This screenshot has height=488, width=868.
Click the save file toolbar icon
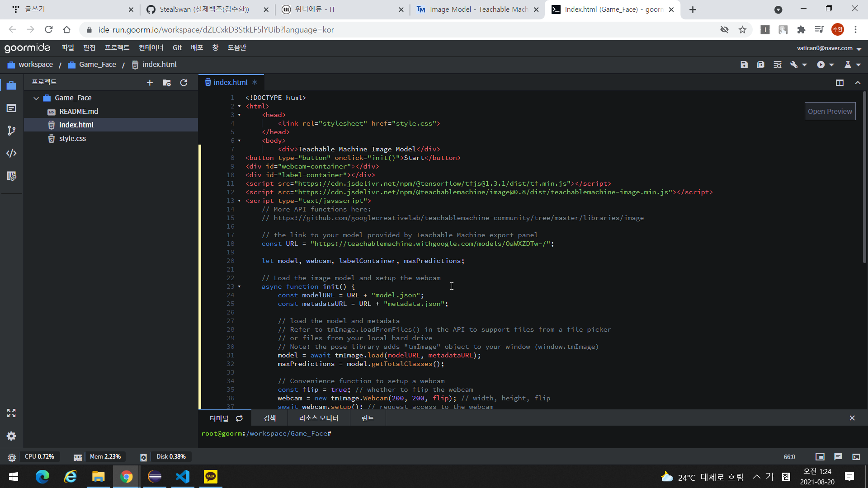pyautogui.click(x=744, y=65)
